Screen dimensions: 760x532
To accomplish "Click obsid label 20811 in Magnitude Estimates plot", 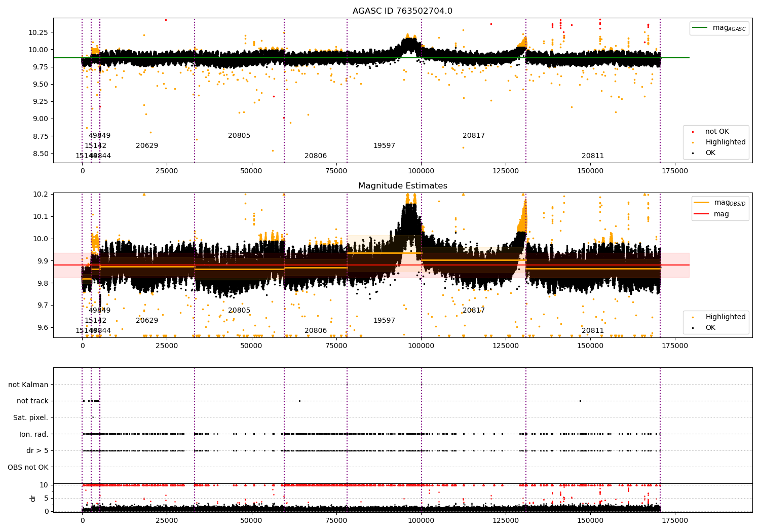I will pos(593,331).
